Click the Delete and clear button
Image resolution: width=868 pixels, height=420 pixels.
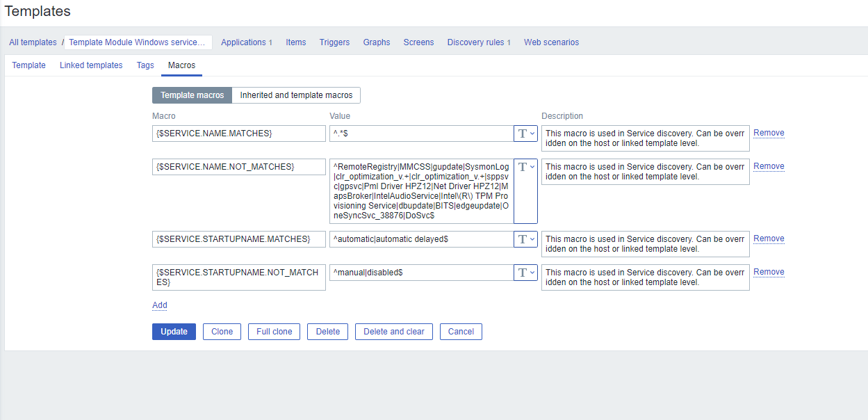pos(393,332)
